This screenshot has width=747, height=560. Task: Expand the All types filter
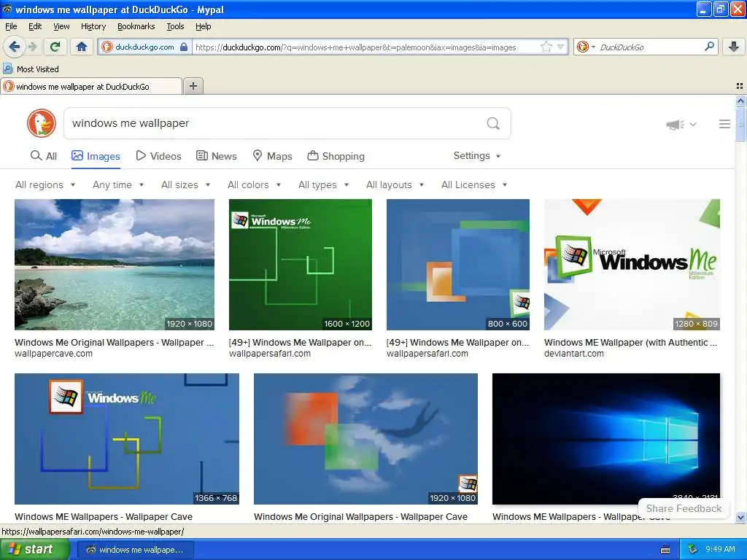point(323,184)
